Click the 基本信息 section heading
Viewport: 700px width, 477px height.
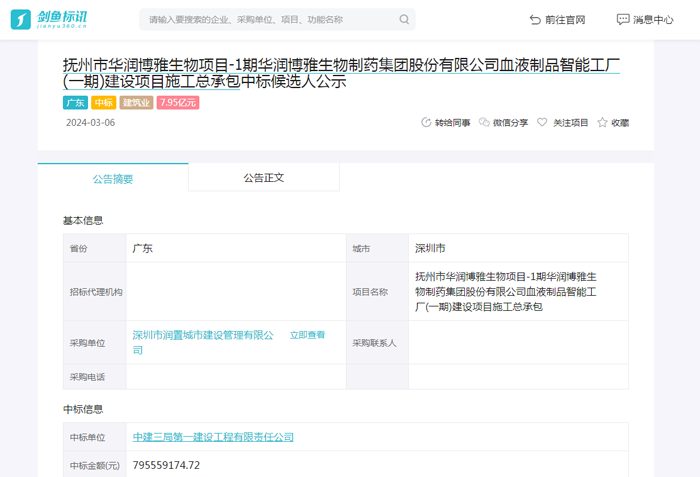click(x=83, y=221)
